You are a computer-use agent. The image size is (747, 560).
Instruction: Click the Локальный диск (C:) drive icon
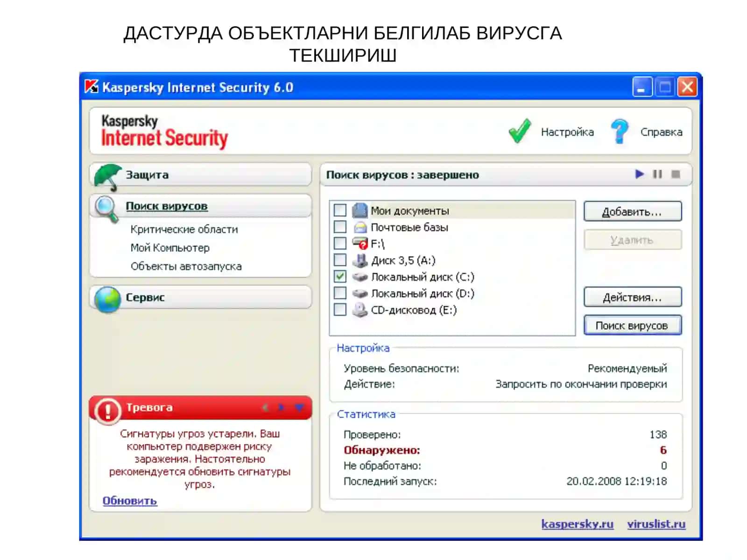coord(360,277)
